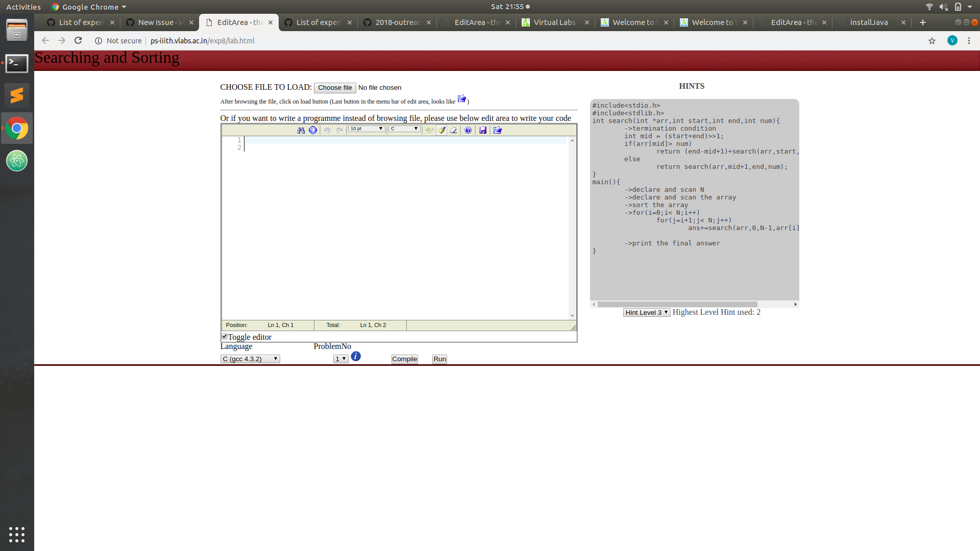Open the font size dropdown showing 10 pt
Screen dimensions: 980x551
point(365,129)
